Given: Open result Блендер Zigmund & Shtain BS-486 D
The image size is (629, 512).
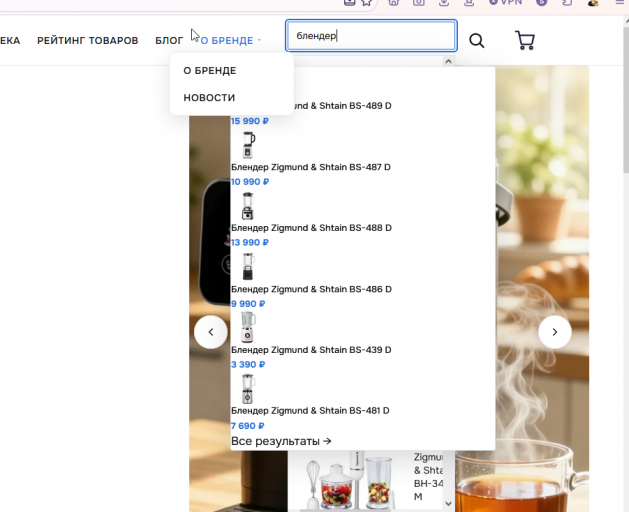Looking at the screenshot, I should point(311,289).
